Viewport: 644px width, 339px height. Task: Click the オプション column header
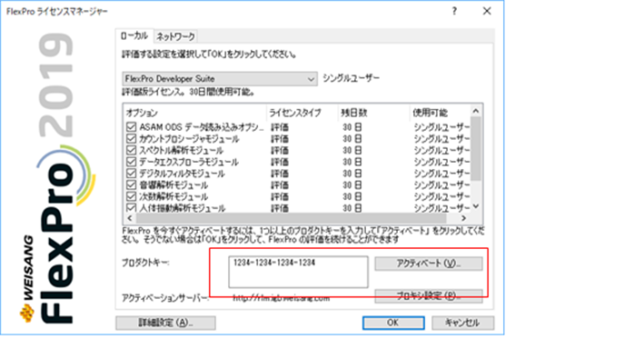tap(194, 113)
